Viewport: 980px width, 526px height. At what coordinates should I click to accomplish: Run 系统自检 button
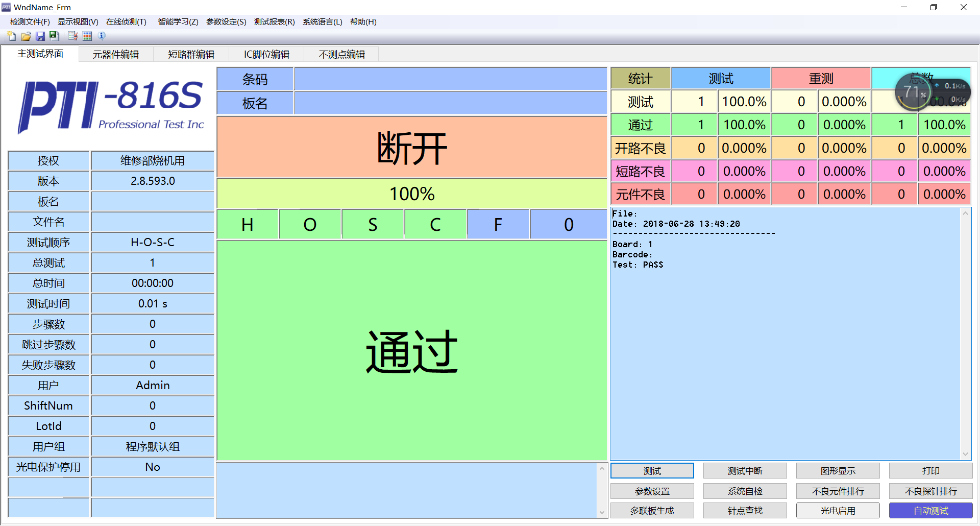point(745,491)
